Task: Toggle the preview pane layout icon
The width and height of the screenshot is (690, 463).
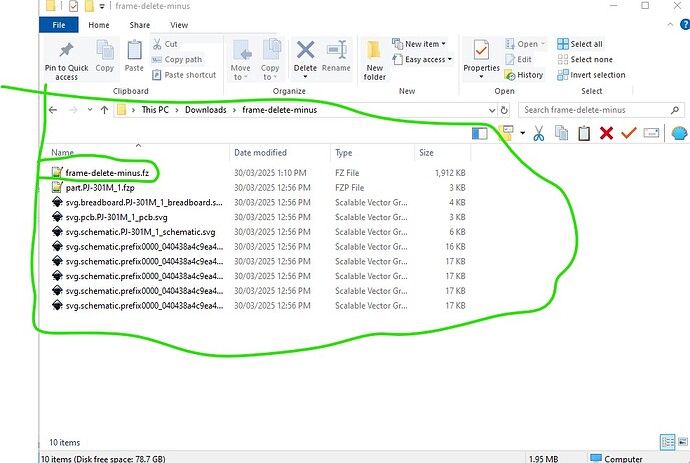Action: click(x=481, y=132)
